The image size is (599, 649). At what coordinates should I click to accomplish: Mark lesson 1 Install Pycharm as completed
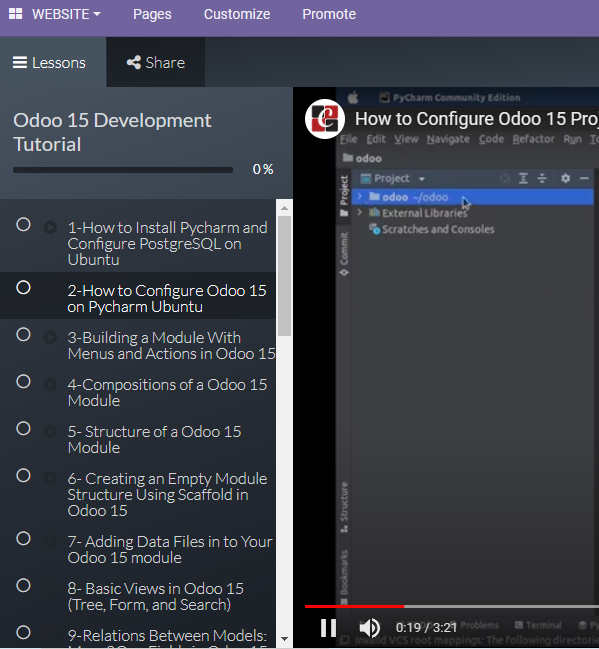tap(23, 225)
